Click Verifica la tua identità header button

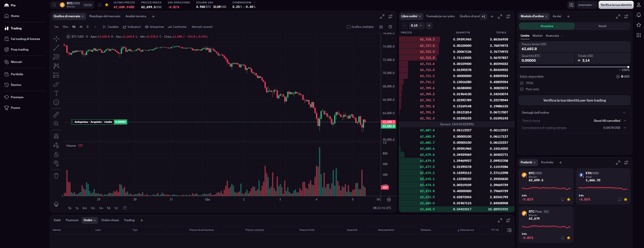coord(616,5)
